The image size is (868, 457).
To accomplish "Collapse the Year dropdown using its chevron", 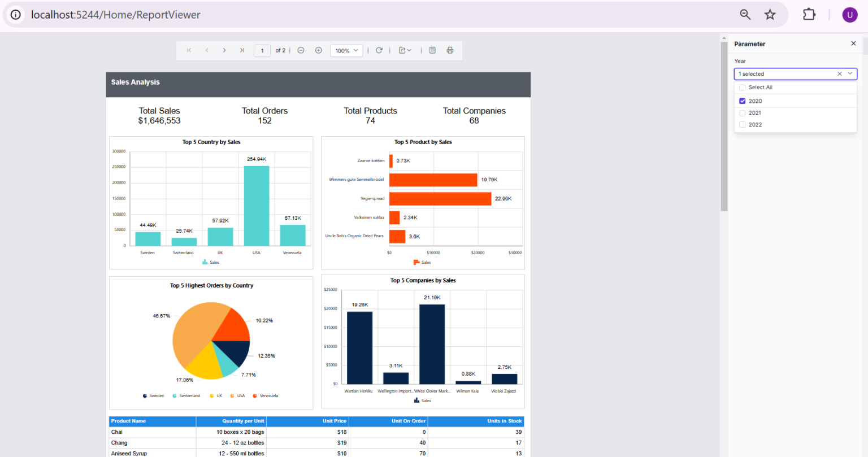I will 850,74.
